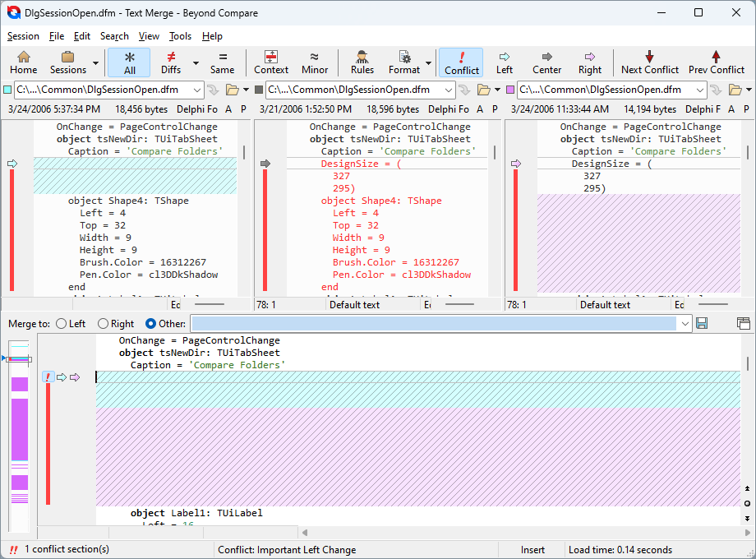Jump to Next Conflict
Screen dimensions: 756x559
[x=649, y=62]
